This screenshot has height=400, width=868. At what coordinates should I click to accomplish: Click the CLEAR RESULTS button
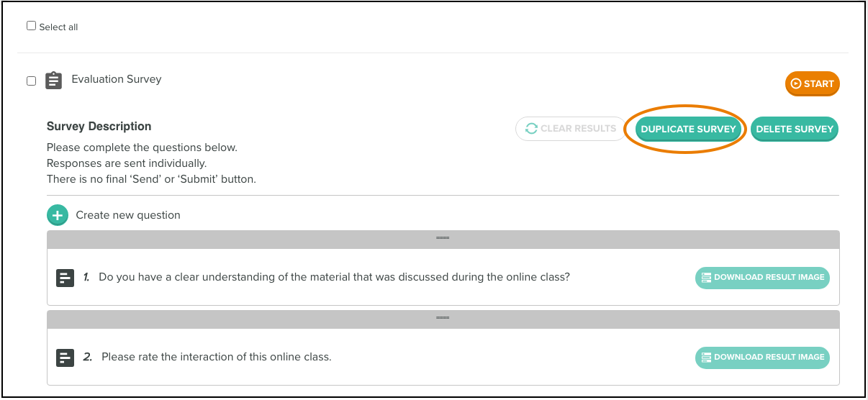[x=571, y=129]
